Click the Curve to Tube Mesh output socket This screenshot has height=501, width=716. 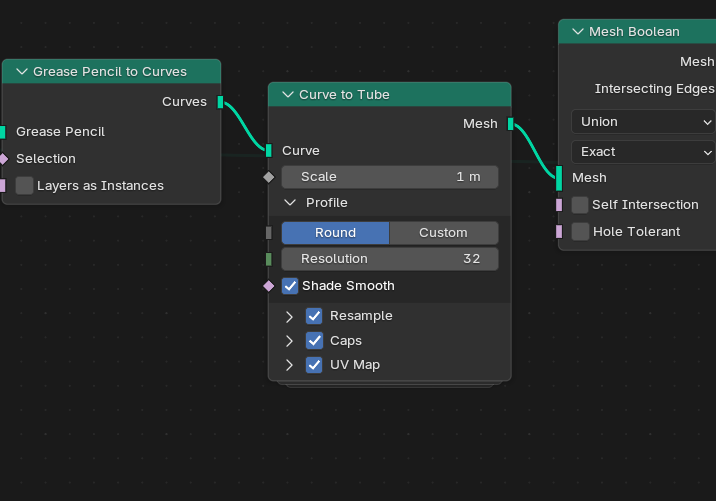coord(511,124)
